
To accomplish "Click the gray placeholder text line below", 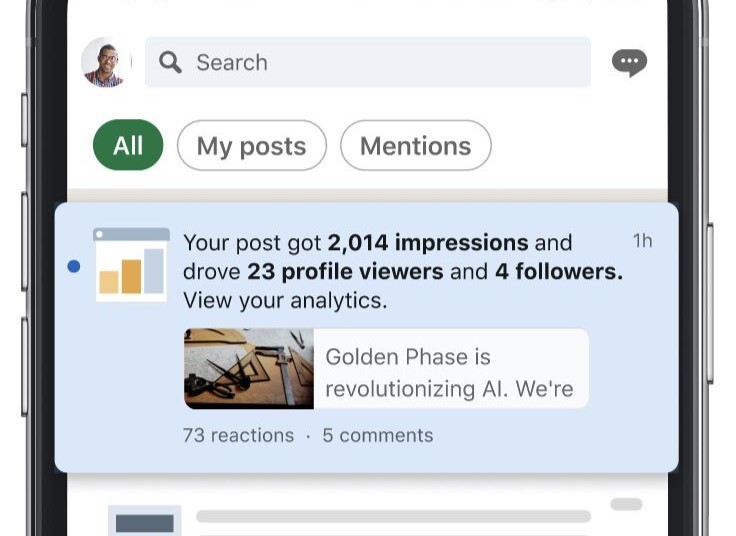I will (393, 517).
